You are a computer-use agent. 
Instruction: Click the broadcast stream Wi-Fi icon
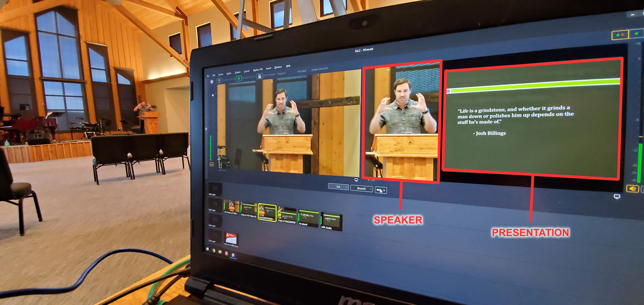219,80
